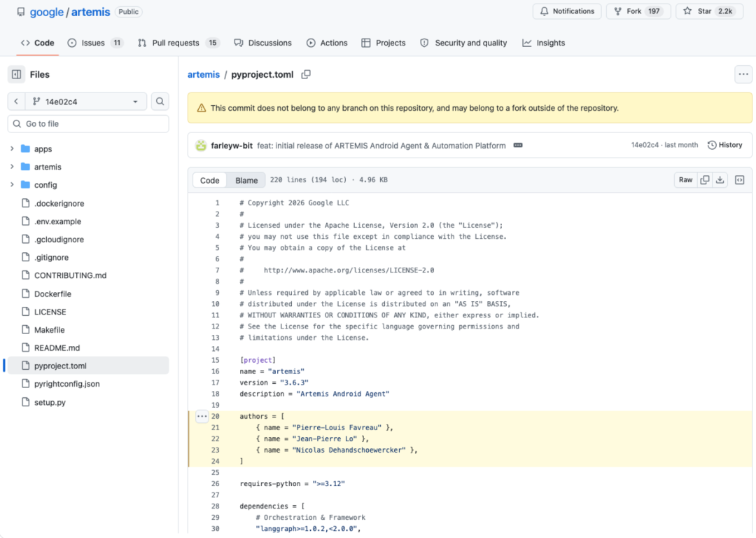Open the symbols panel icon
This screenshot has width=756, height=538.
pos(740,180)
